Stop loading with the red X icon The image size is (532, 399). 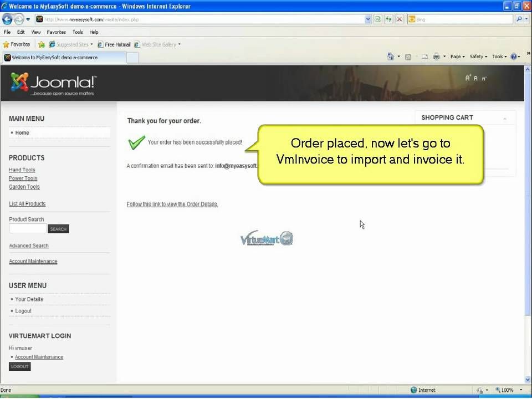400,19
